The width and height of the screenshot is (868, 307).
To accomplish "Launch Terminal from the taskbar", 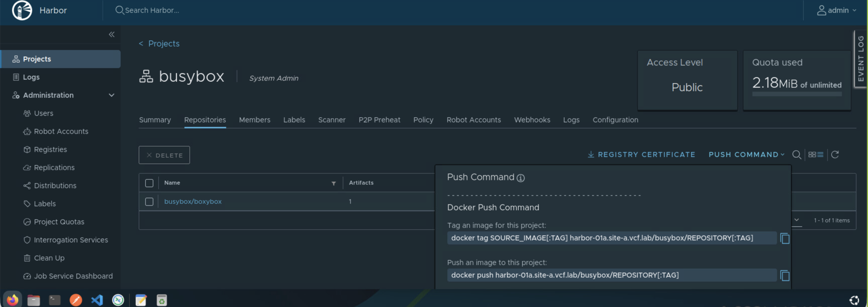I will click(55, 300).
